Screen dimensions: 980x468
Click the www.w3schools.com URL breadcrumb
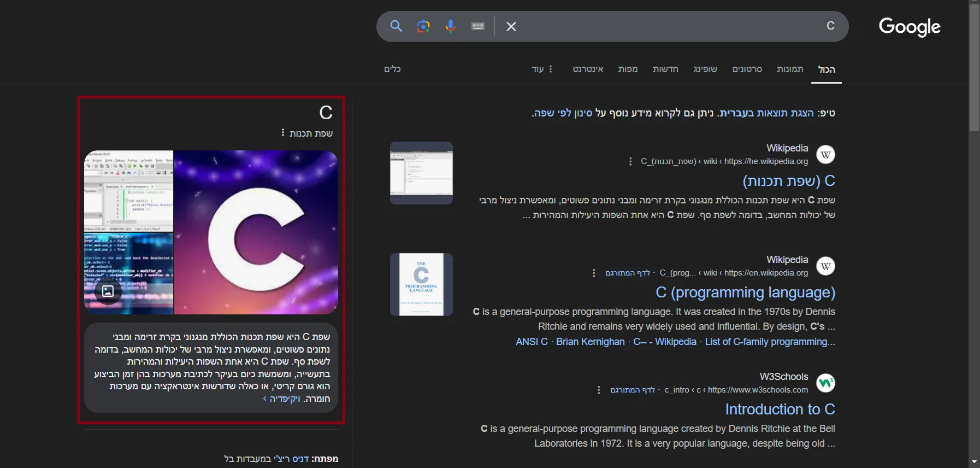[736, 390]
